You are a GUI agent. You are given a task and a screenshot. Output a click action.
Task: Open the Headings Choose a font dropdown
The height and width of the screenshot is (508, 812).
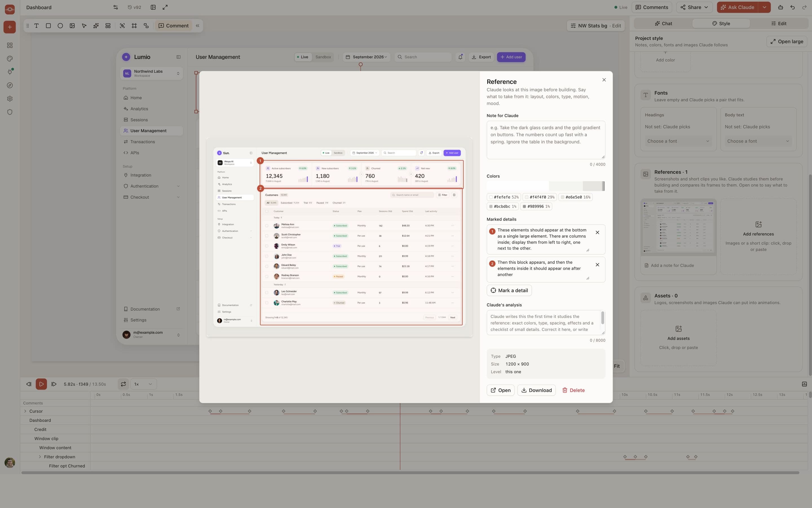click(x=678, y=141)
